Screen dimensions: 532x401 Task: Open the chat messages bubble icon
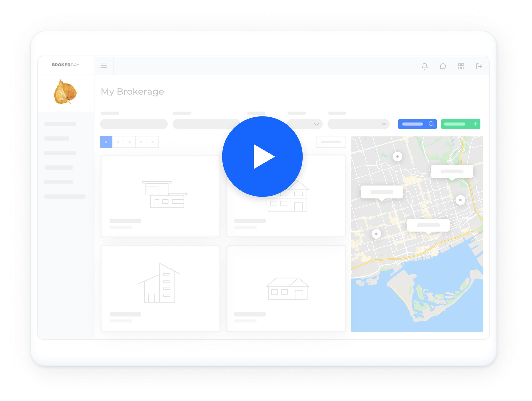click(443, 66)
